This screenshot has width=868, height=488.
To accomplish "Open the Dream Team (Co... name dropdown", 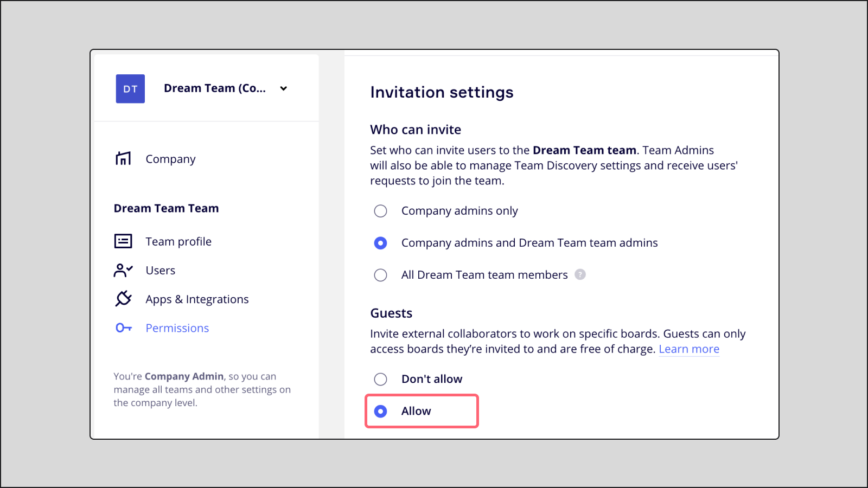I will coord(215,88).
